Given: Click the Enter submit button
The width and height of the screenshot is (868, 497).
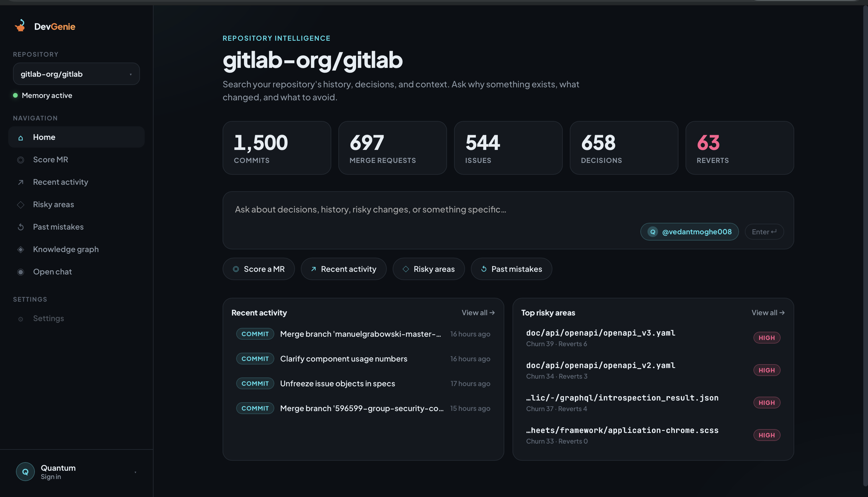Looking at the screenshot, I should click(764, 232).
